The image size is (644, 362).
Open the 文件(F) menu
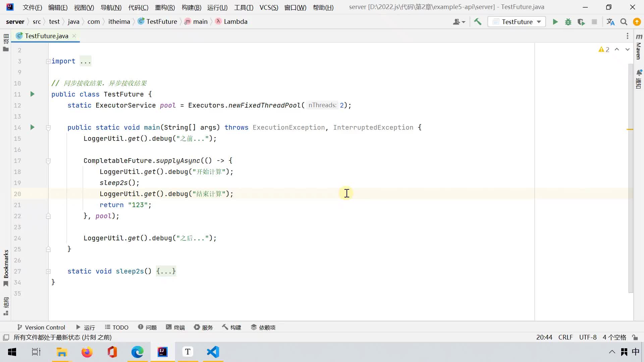[x=32, y=7]
